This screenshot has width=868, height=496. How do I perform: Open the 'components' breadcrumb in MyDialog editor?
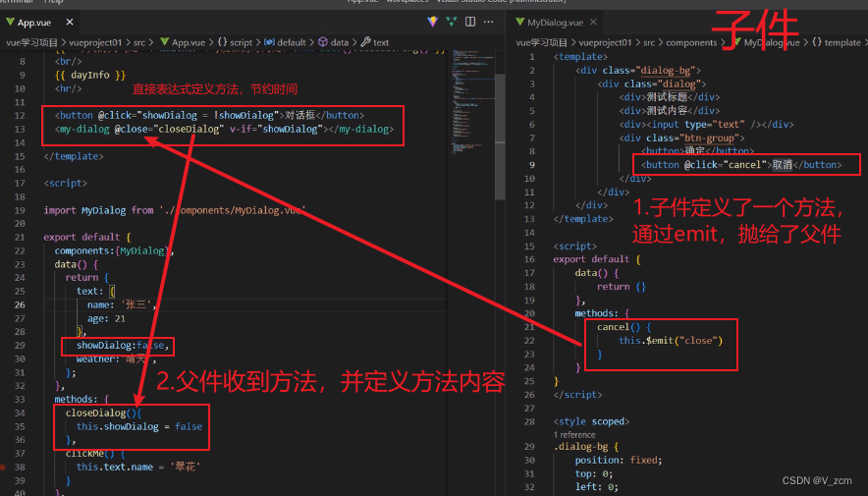click(x=691, y=42)
